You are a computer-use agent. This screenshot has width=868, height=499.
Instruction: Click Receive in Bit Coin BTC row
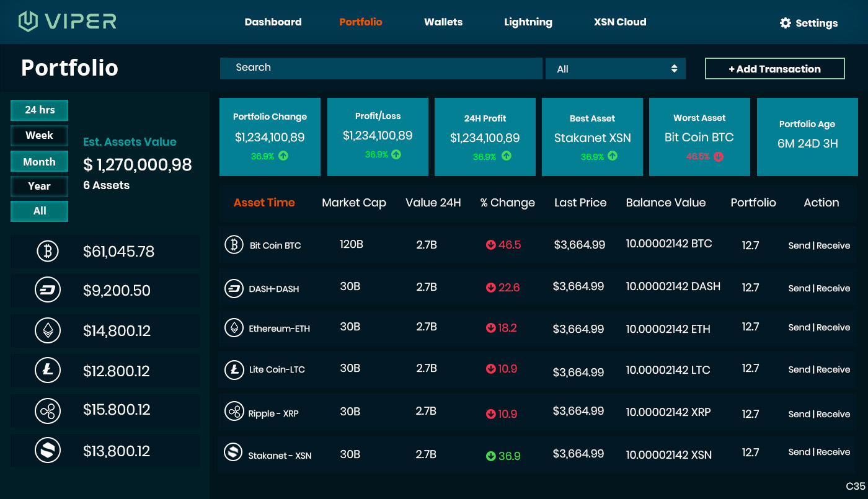pos(833,245)
